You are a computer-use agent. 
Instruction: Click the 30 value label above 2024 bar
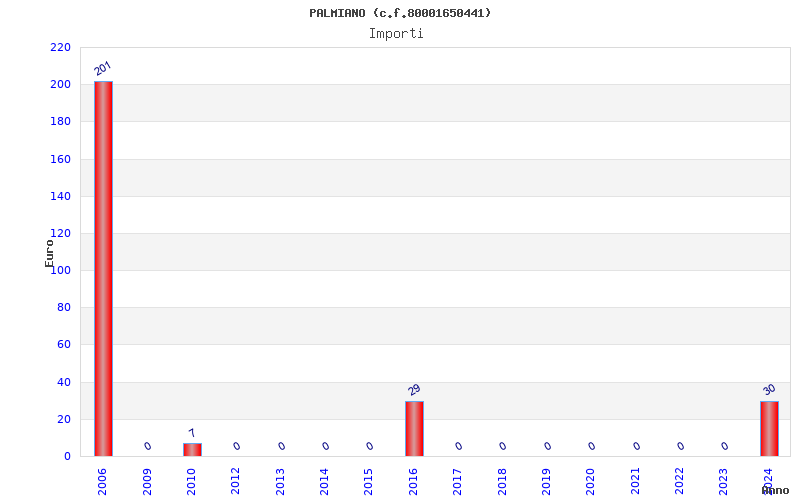tap(769, 390)
